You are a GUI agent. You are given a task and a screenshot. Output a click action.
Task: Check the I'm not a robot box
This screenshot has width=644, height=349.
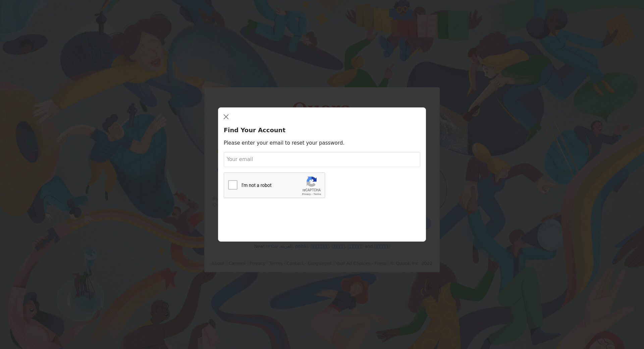click(233, 185)
